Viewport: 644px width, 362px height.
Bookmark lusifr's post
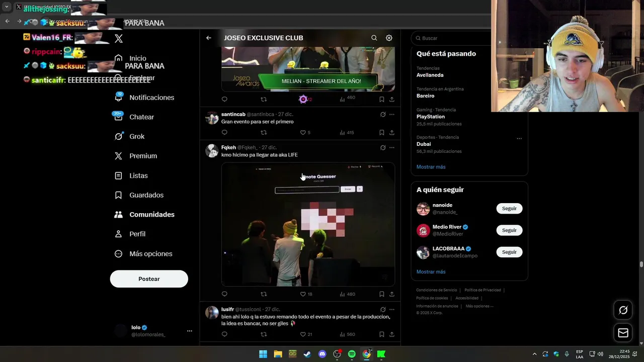(x=381, y=334)
